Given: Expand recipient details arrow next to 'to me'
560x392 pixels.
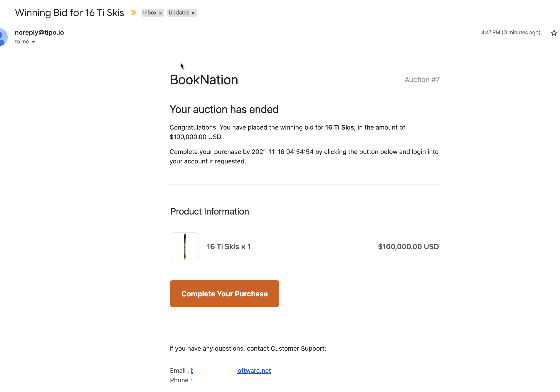Looking at the screenshot, I should (x=34, y=42).
